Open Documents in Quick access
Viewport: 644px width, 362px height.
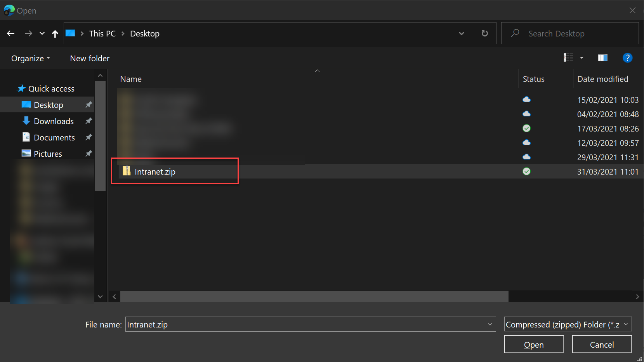(54, 137)
